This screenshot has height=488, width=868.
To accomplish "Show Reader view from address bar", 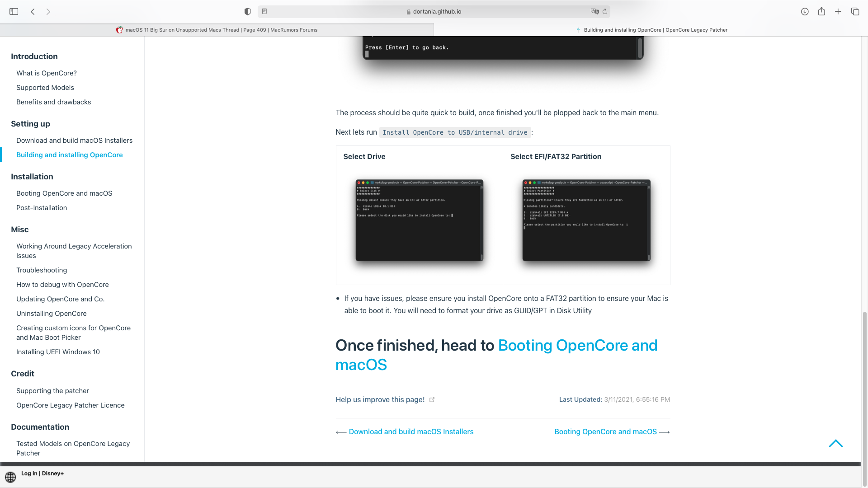I will pos(264,12).
